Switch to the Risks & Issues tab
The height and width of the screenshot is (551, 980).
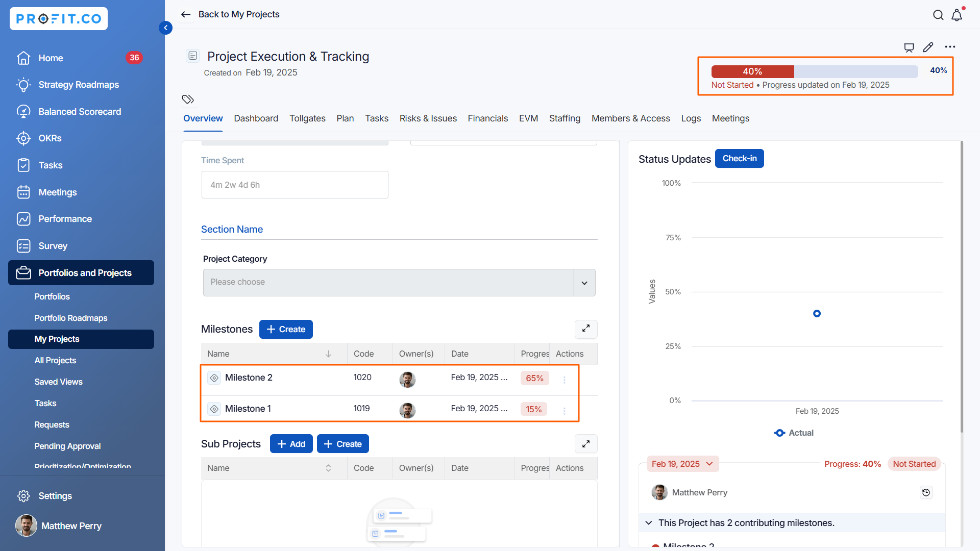tap(428, 118)
